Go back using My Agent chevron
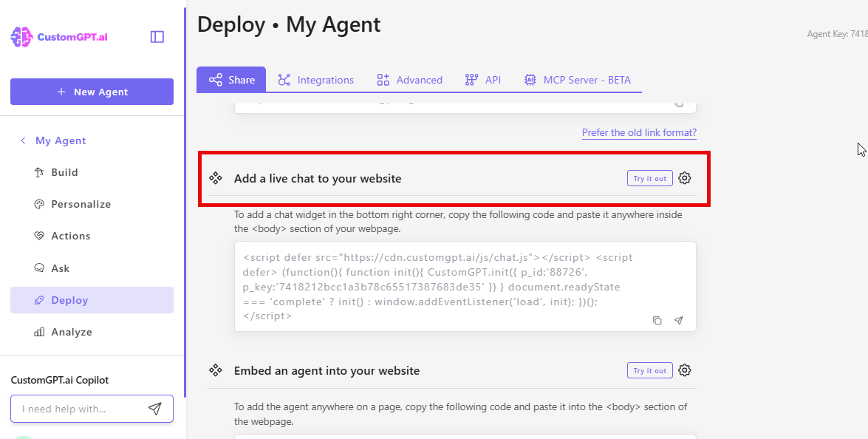Viewport: 868px width, 439px height. pos(23,140)
